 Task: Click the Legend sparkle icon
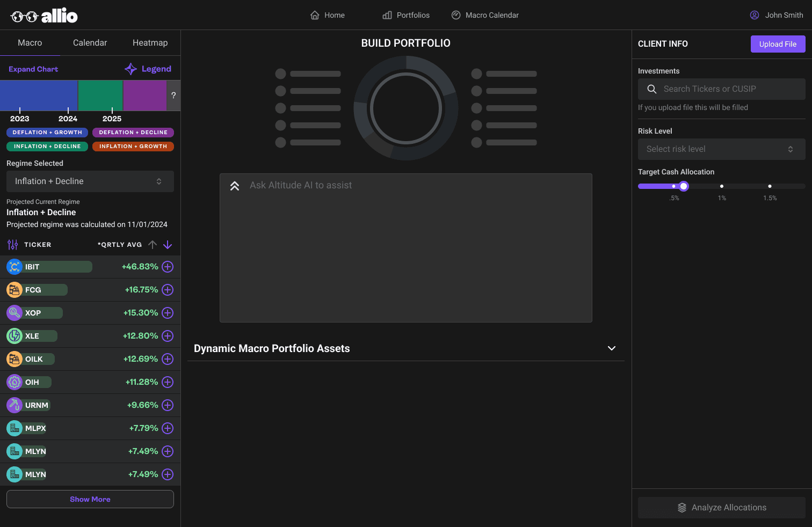pos(130,69)
